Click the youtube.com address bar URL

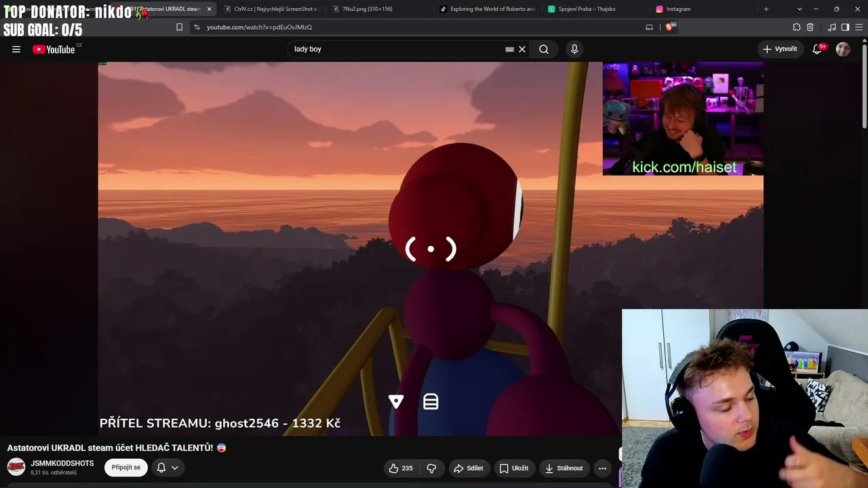(x=260, y=27)
